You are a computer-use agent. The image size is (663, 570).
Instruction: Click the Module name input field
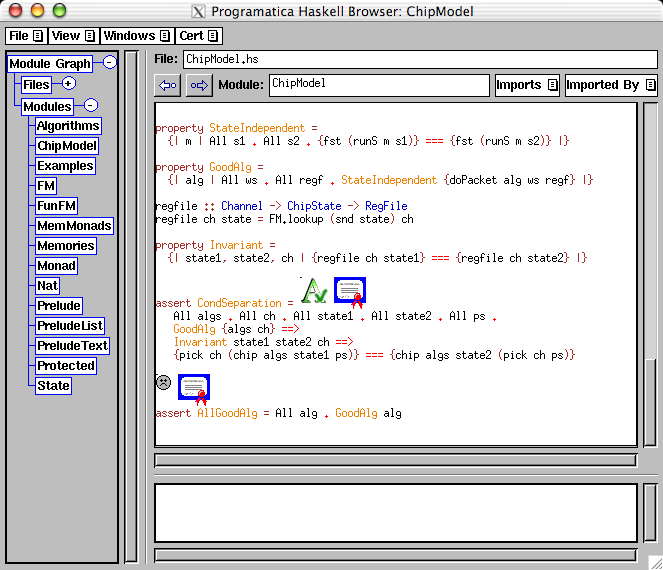378,85
